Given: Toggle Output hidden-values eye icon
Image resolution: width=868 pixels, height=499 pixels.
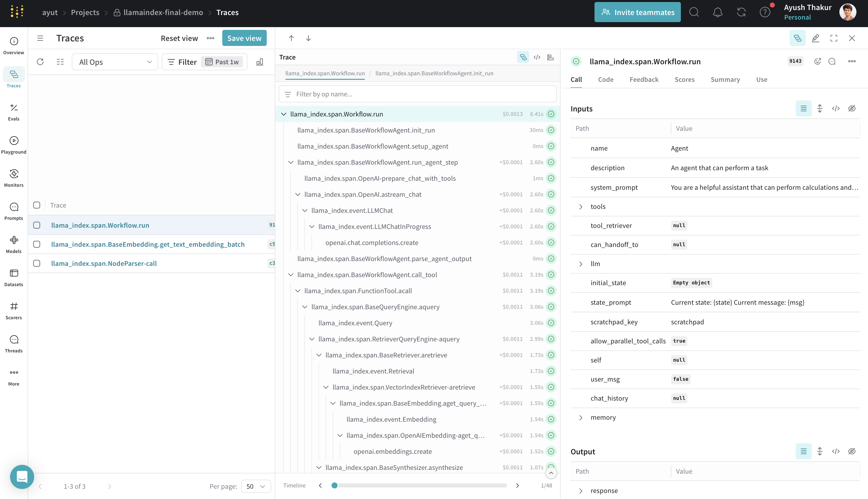Looking at the screenshot, I should (852, 451).
